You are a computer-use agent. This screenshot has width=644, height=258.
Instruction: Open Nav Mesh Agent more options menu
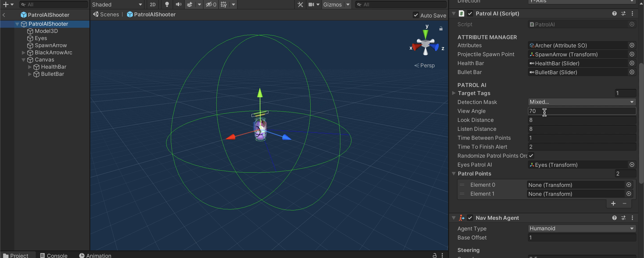click(x=632, y=218)
